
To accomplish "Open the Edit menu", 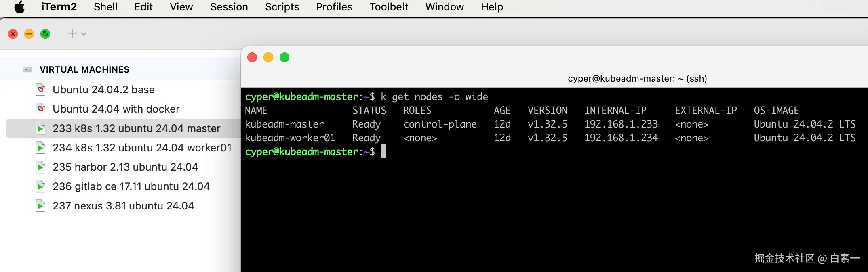I will point(143,7).
